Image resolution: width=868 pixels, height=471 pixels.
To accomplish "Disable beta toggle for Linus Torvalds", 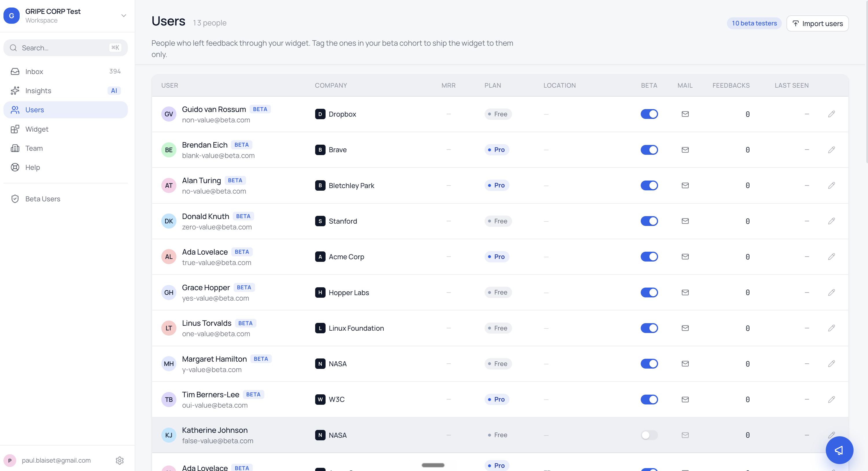I will tap(649, 328).
